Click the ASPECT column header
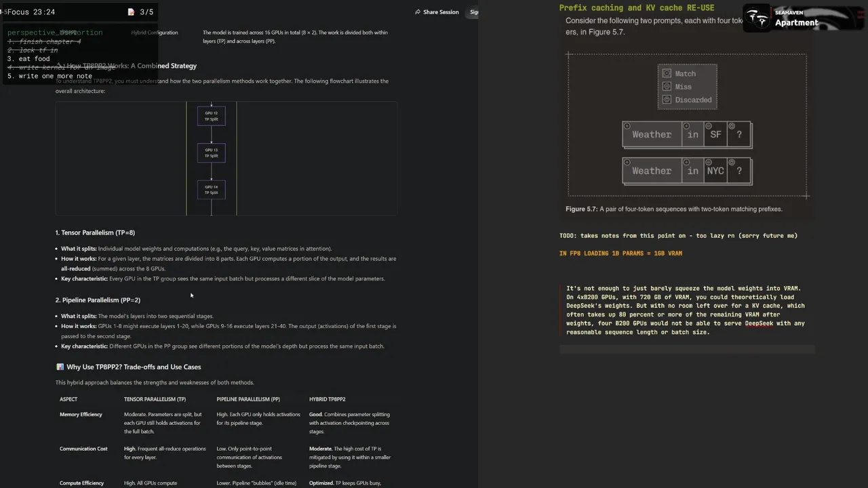The height and width of the screenshot is (488, 868). click(68, 399)
